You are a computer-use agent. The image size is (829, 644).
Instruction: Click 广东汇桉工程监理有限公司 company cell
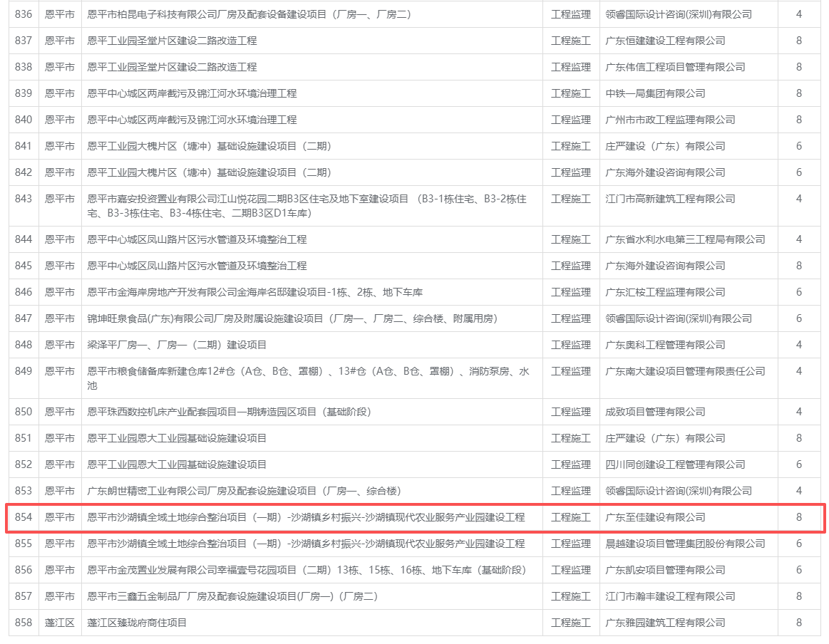665,293
